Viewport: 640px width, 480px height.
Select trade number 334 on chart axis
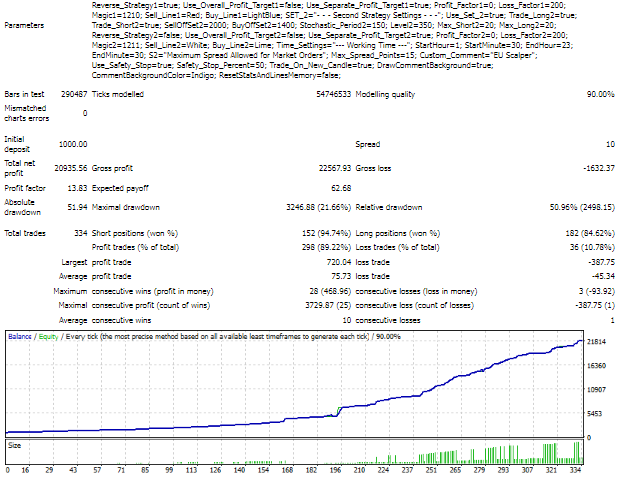pyautogui.click(x=576, y=470)
